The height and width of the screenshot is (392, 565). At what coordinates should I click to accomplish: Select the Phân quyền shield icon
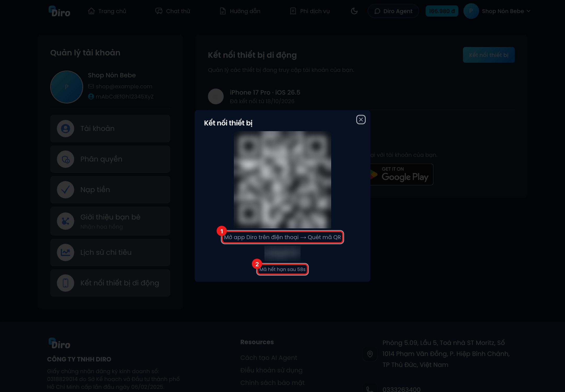(65, 159)
